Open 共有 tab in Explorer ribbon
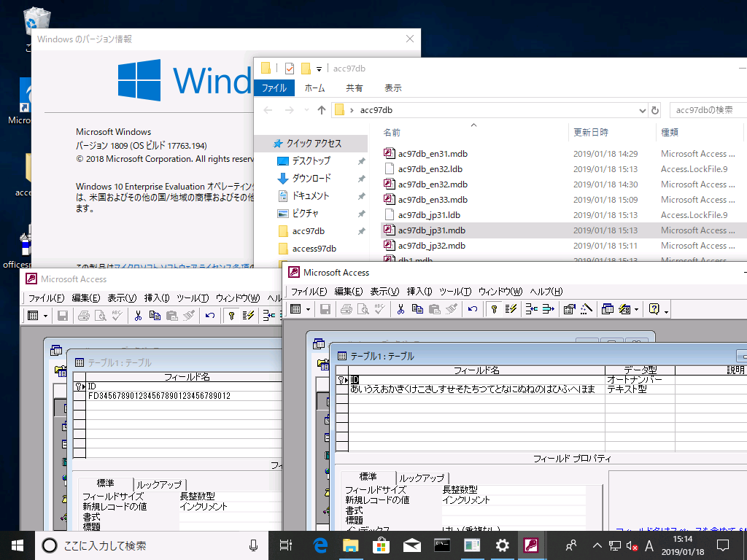Image resolution: width=747 pixels, height=560 pixels. [x=354, y=88]
